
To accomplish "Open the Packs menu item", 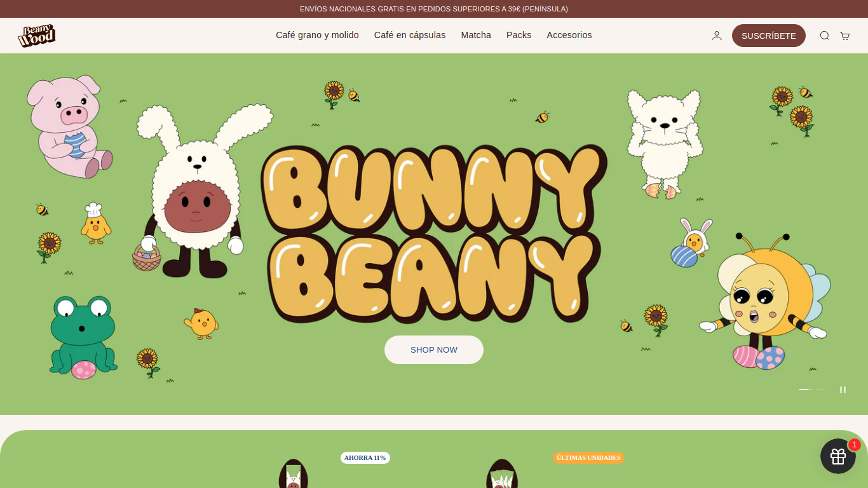I will (x=519, y=35).
